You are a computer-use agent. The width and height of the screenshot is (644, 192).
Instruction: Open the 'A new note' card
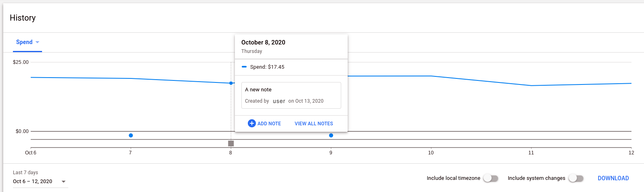291,95
